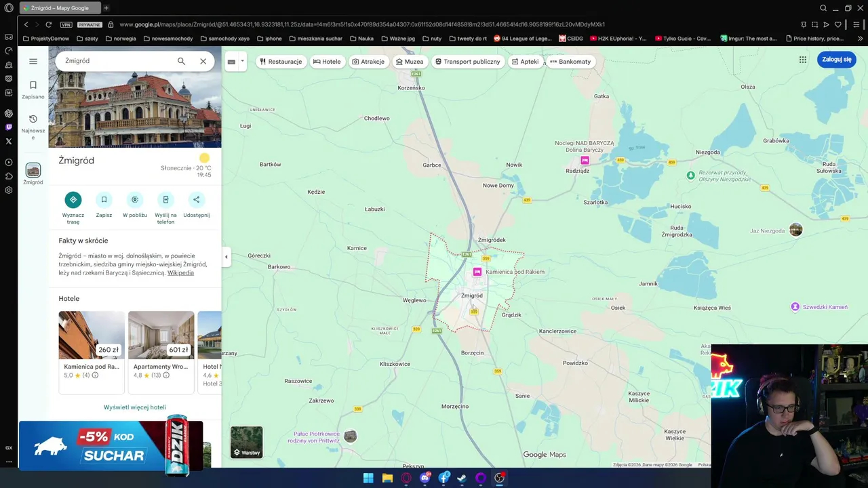
Task: Open Twitch in the Opera sidebar
Action: 9,127
